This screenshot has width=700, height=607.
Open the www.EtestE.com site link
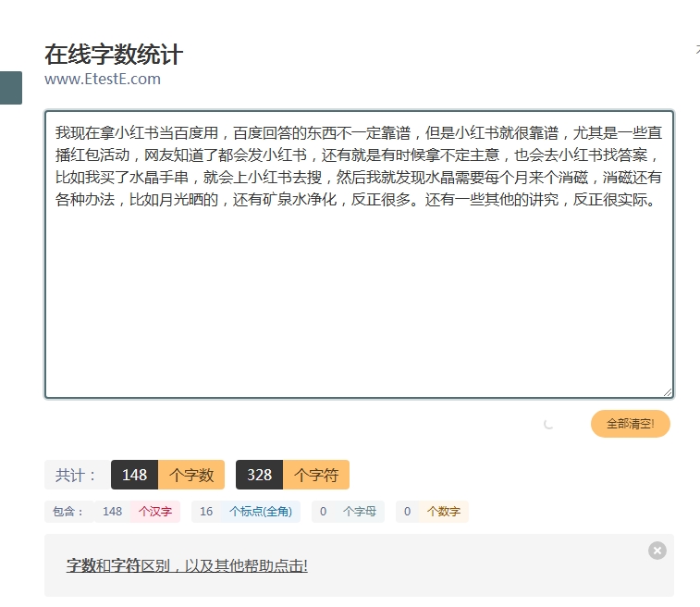tap(103, 79)
